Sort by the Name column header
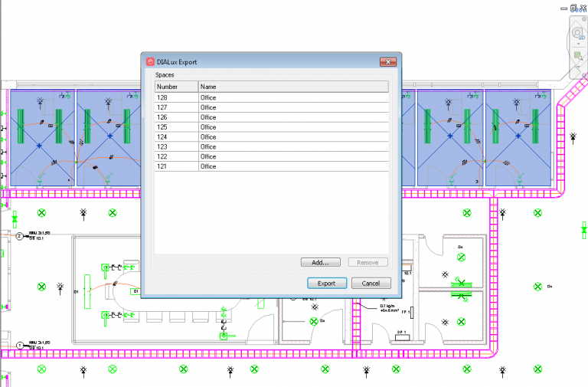The width and height of the screenshot is (588, 387). point(293,87)
